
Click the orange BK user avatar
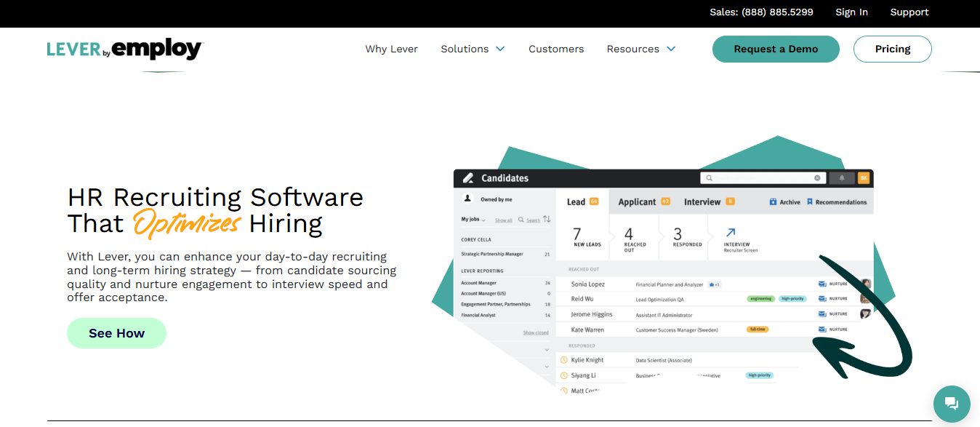(864, 178)
